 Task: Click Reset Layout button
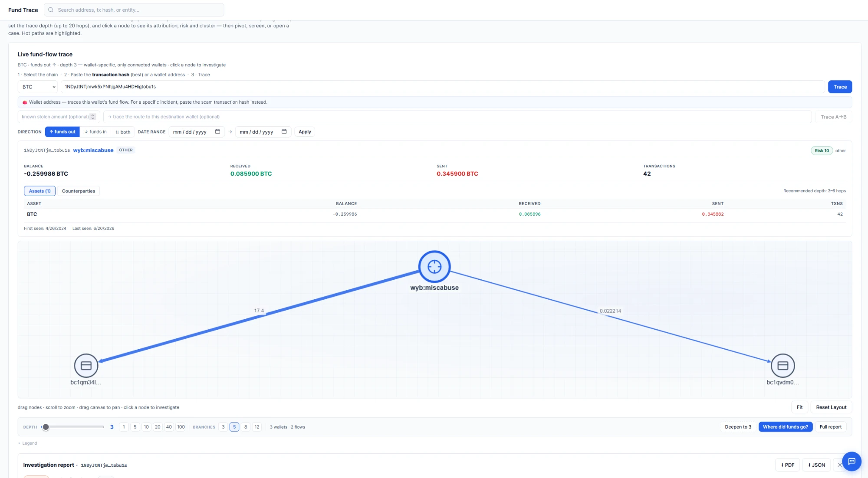tap(831, 407)
